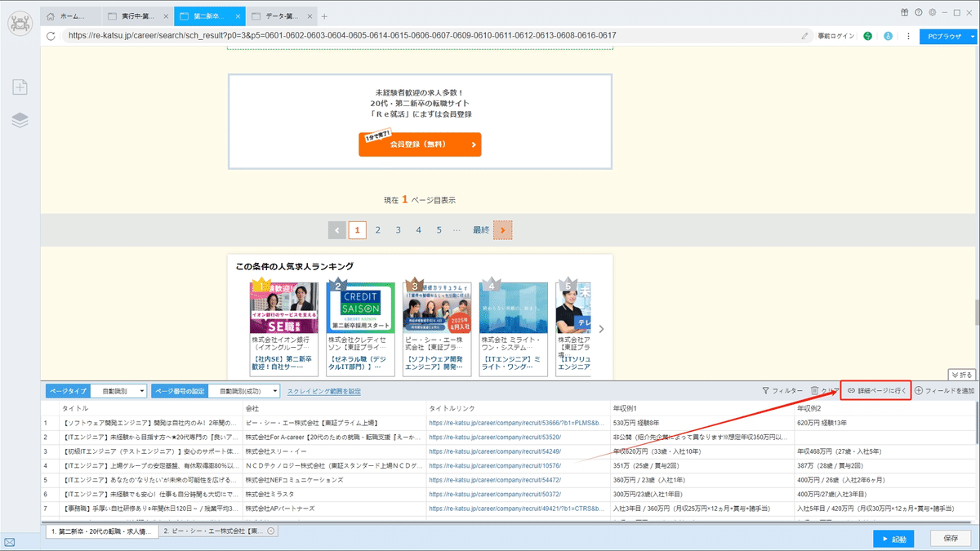Image resolution: width=980 pixels, height=551 pixels.
Task: Expand the PCブラウザ dropdown arrow
Action: pyautogui.click(x=972, y=36)
